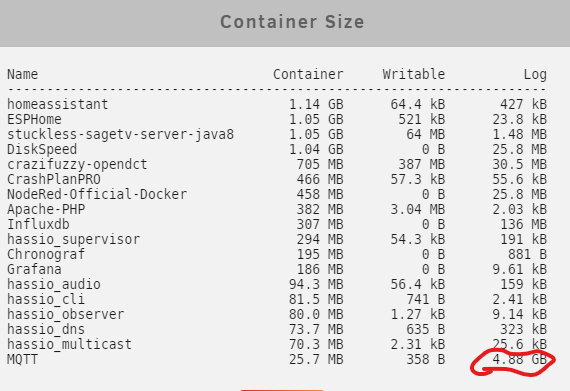The image size is (570, 391).
Task: Click the Container Size dialog title
Action: (292, 22)
